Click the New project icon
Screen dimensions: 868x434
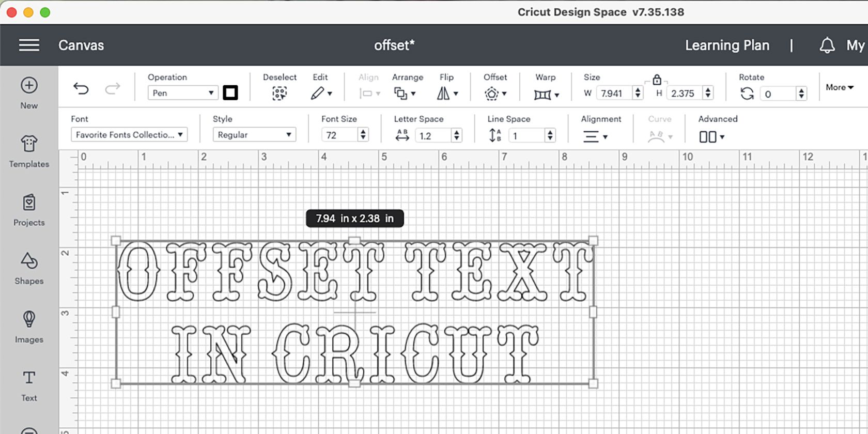point(29,85)
